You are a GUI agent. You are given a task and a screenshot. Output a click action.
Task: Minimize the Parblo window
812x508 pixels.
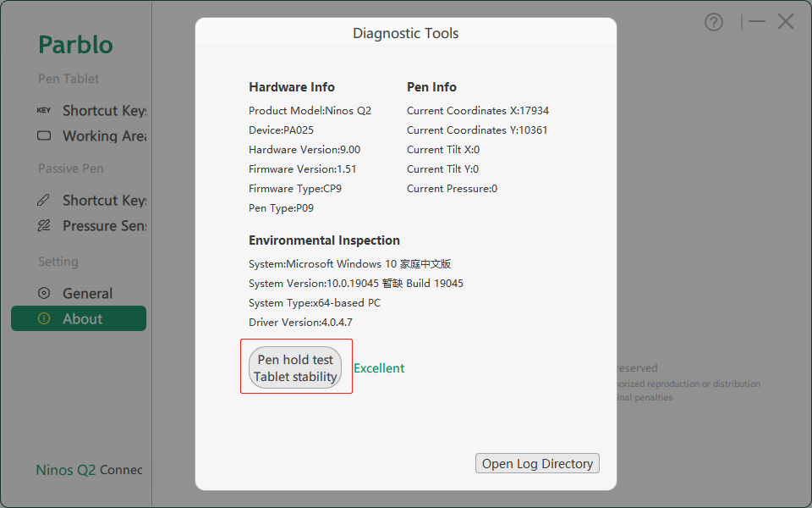click(756, 22)
